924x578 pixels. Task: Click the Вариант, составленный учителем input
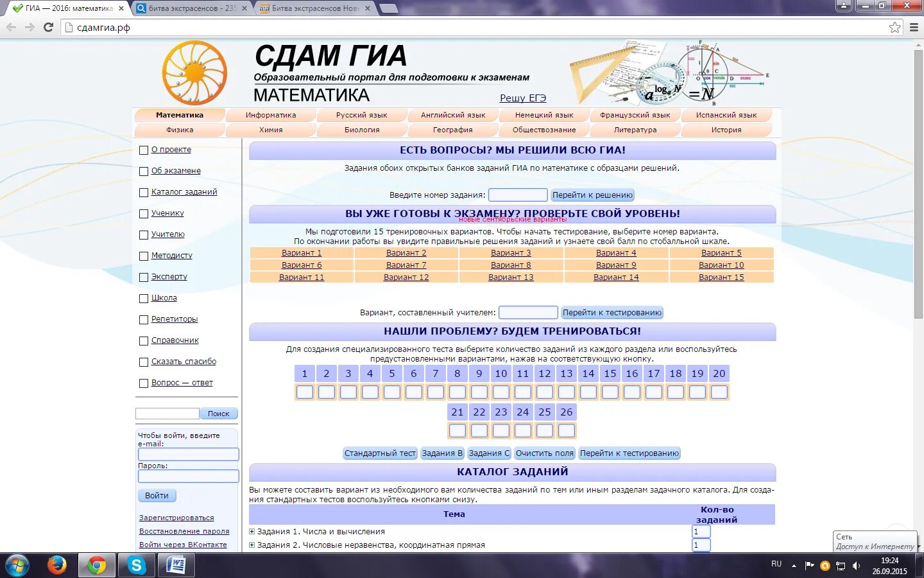point(528,312)
